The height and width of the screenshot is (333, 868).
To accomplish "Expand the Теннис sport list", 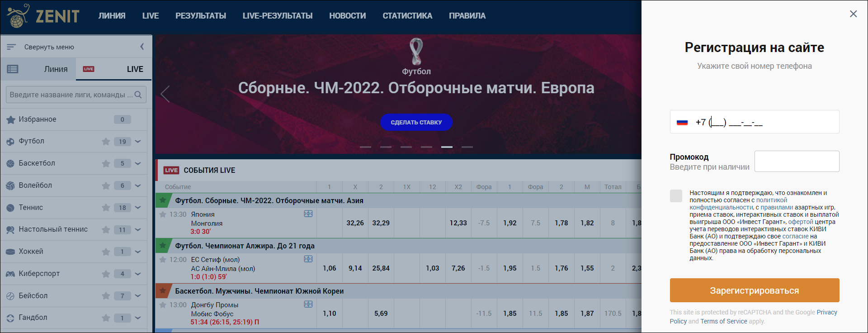I will point(138,208).
